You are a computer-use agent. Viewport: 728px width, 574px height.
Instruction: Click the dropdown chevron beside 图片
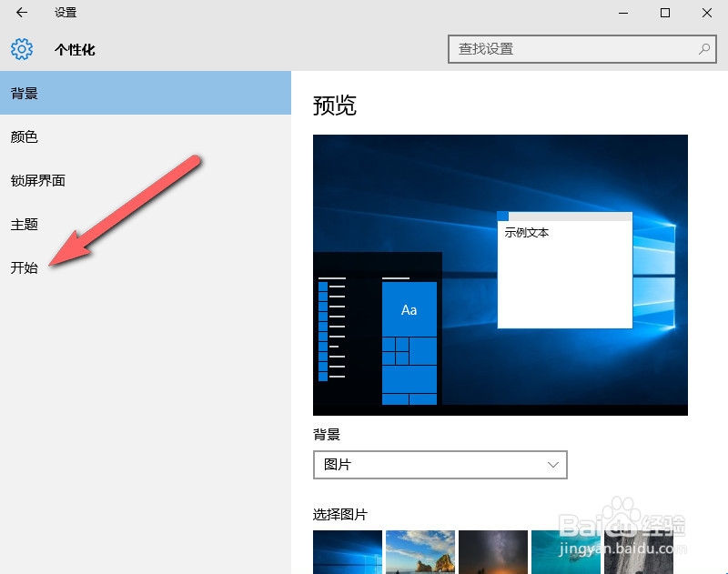click(x=552, y=465)
